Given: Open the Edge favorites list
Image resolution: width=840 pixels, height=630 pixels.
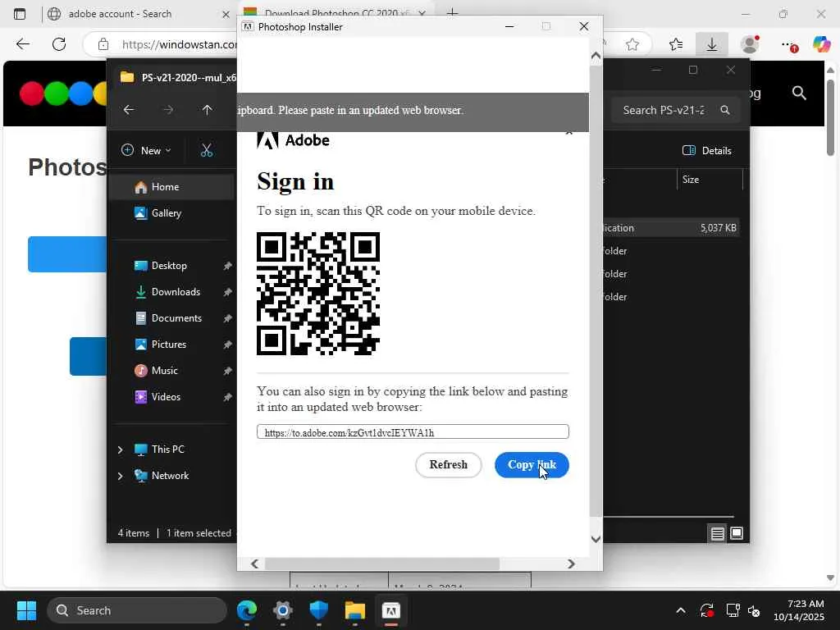Looking at the screenshot, I should [676, 44].
